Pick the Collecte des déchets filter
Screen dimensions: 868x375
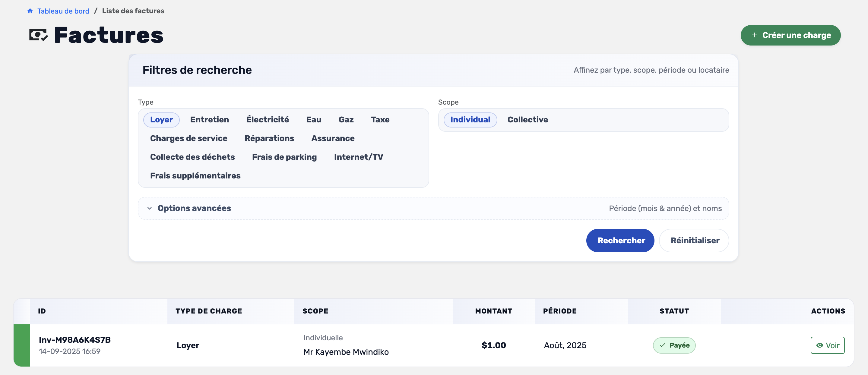192,157
